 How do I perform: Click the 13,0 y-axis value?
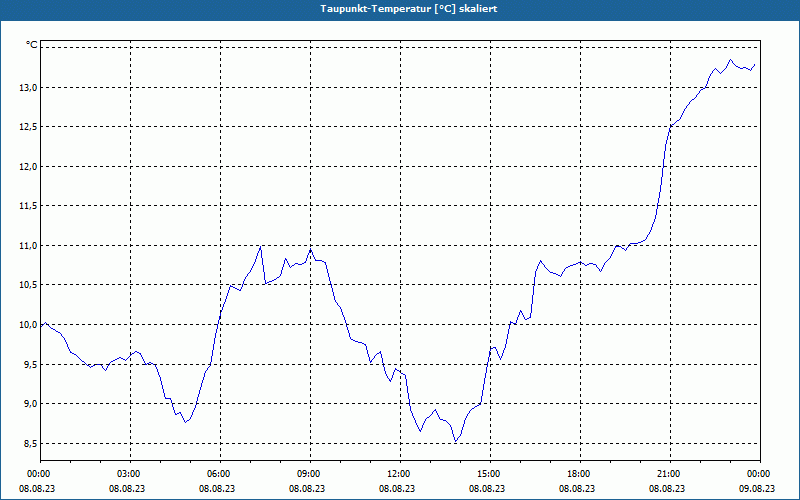pos(29,88)
